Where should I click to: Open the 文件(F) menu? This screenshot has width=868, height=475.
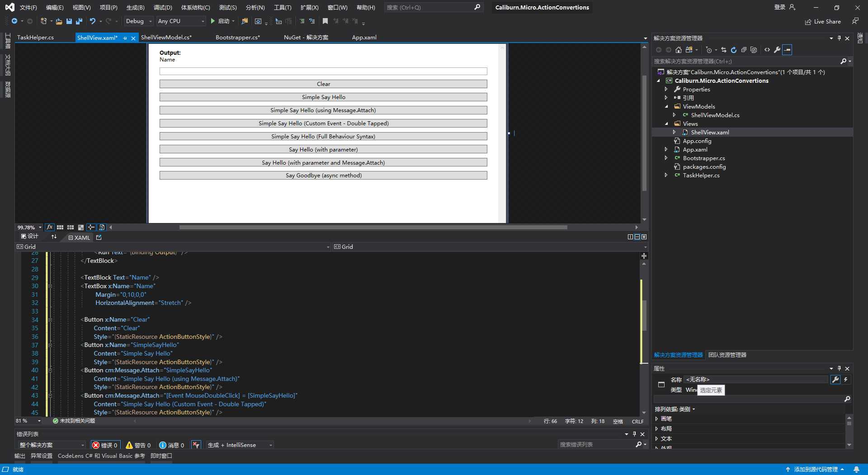coord(28,7)
